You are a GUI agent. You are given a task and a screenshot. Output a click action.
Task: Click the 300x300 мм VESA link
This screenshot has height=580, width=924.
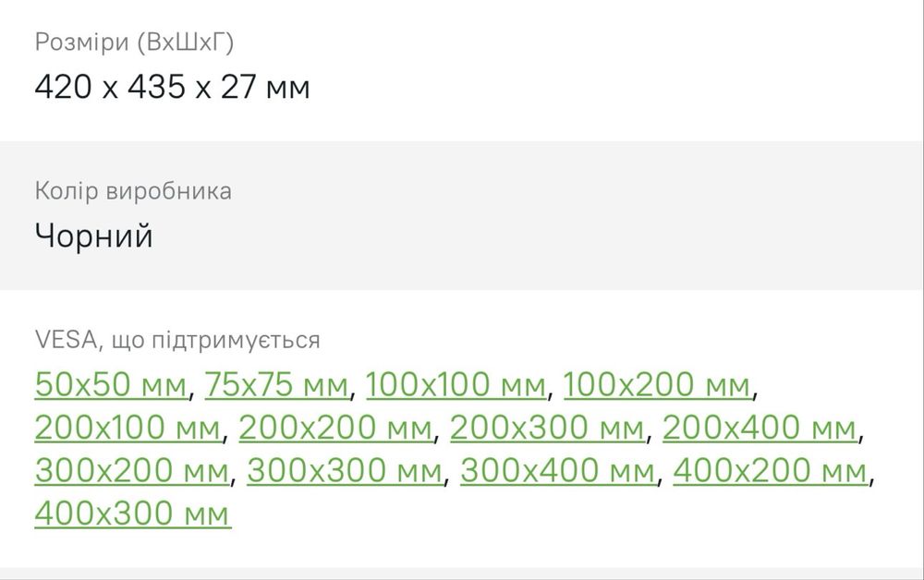(x=346, y=471)
